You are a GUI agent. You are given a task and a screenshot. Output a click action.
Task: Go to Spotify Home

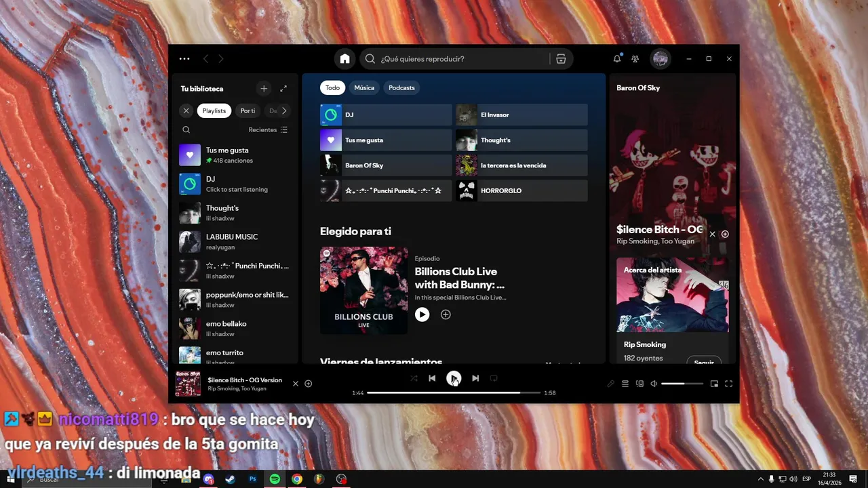pos(344,59)
